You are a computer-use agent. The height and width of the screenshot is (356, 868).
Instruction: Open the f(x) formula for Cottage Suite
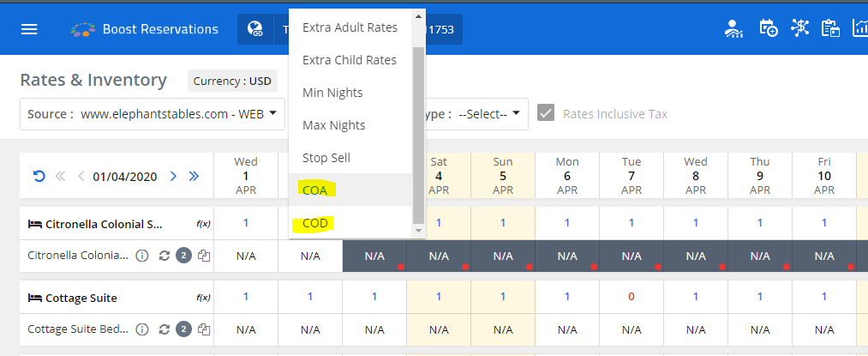point(203,298)
